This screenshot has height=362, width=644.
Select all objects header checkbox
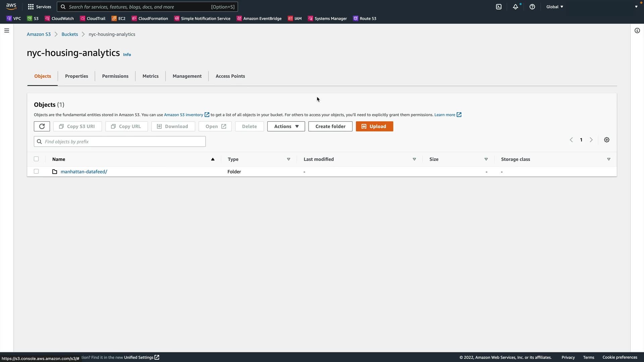coord(36,159)
